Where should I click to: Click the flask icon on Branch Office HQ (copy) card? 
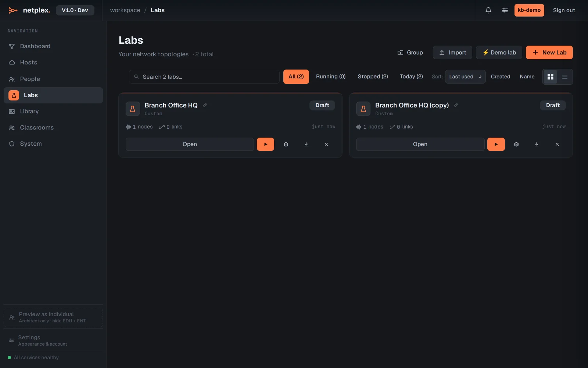click(x=363, y=109)
